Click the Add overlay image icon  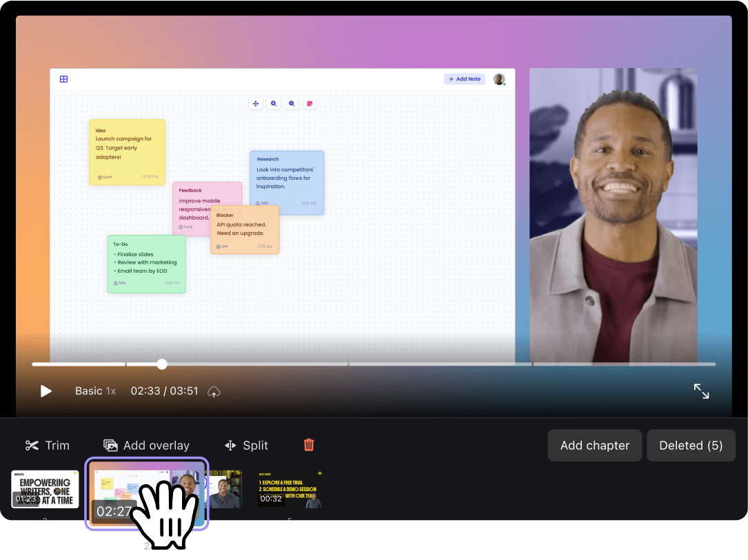coord(110,446)
